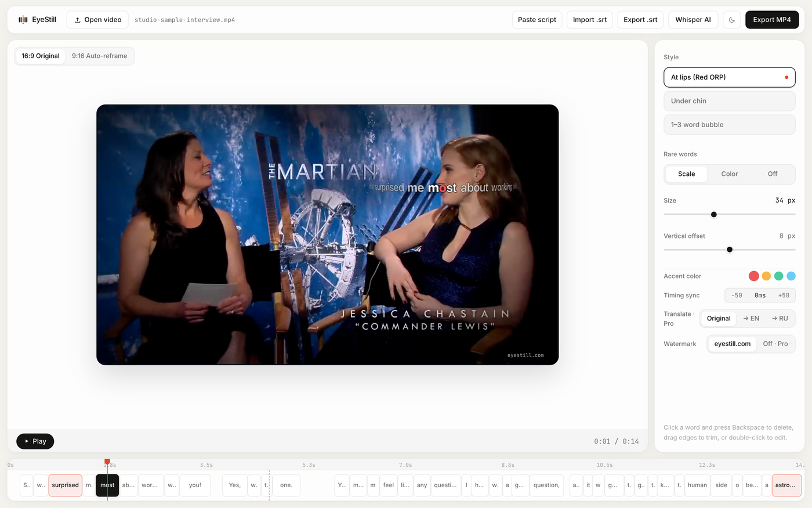This screenshot has width=812, height=508.
Task: Click the Import .srt button
Action: point(590,20)
